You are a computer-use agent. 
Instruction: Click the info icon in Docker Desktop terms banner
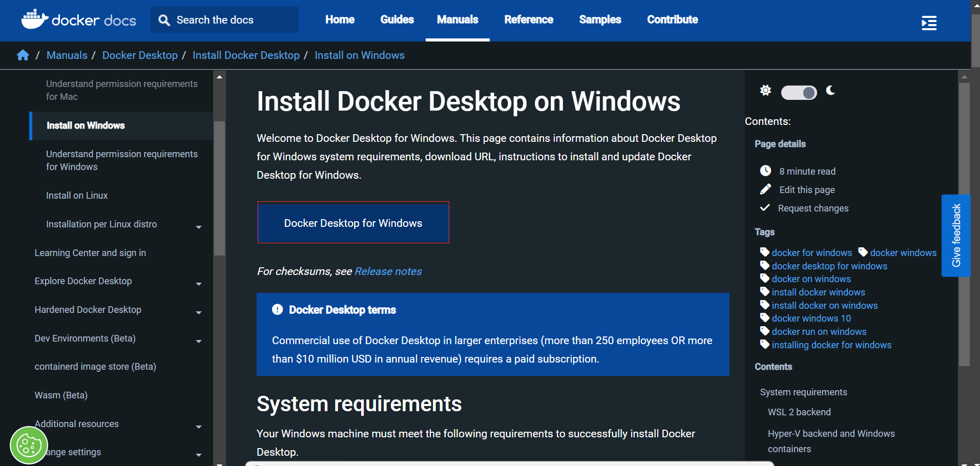277,309
